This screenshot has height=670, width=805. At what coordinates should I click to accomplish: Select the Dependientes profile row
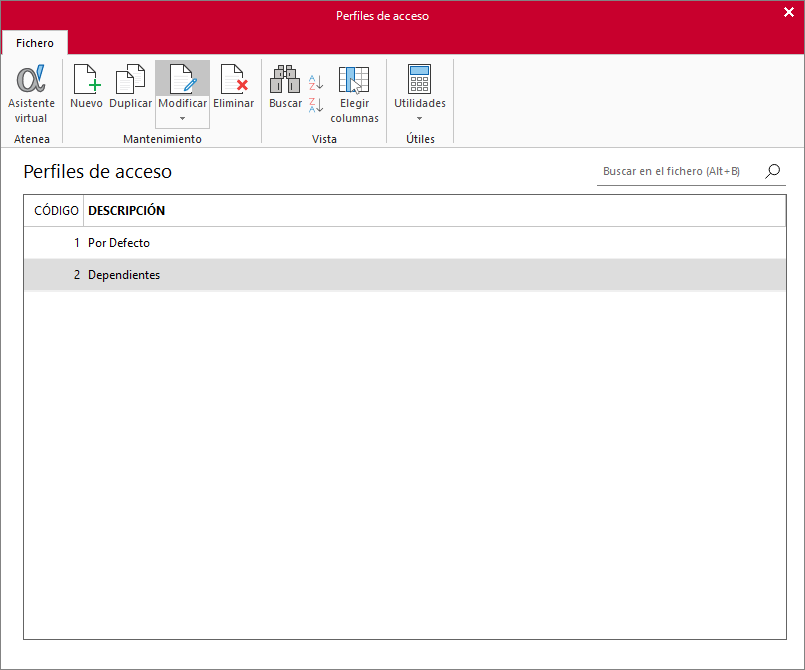405,275
